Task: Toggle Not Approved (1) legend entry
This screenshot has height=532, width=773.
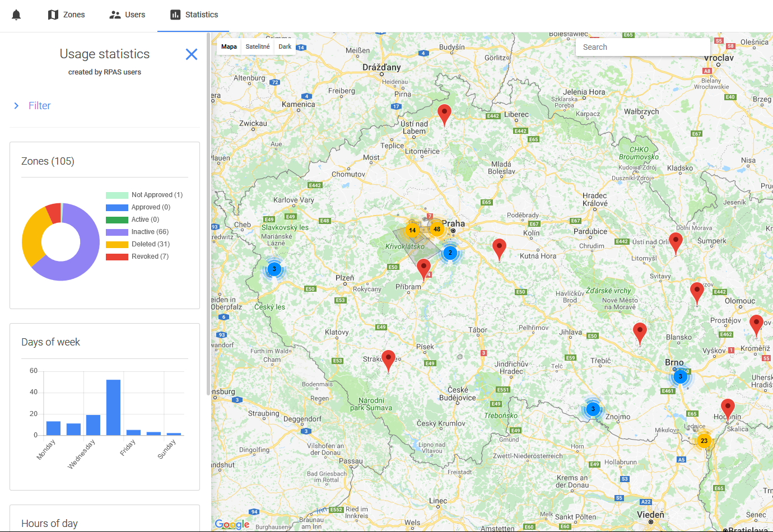Action: coord(145,195)
